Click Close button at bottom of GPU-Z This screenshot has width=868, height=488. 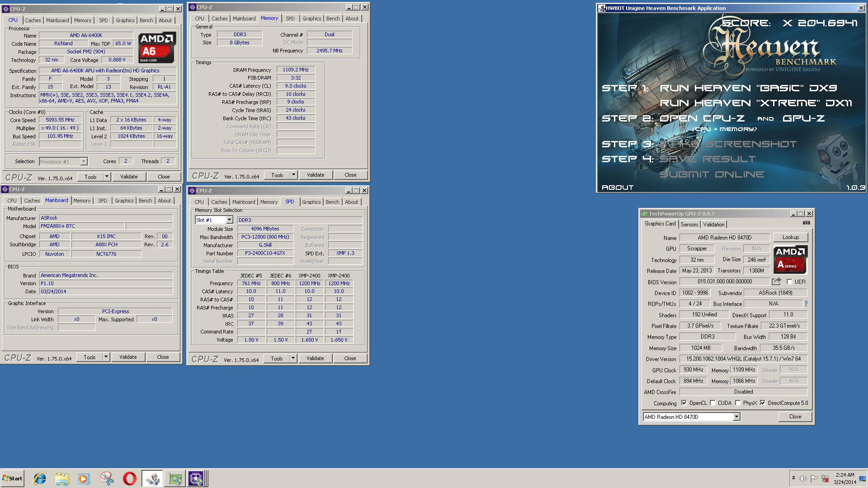coord(795,417)
